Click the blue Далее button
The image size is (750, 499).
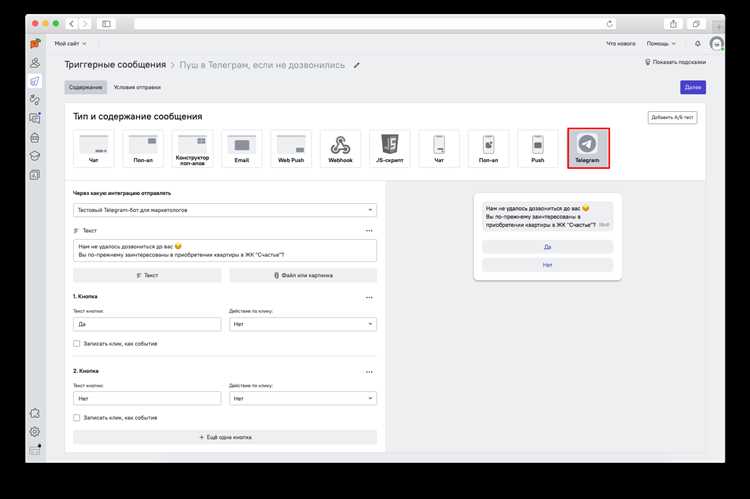pyautogui.click(x=693, y=87)
